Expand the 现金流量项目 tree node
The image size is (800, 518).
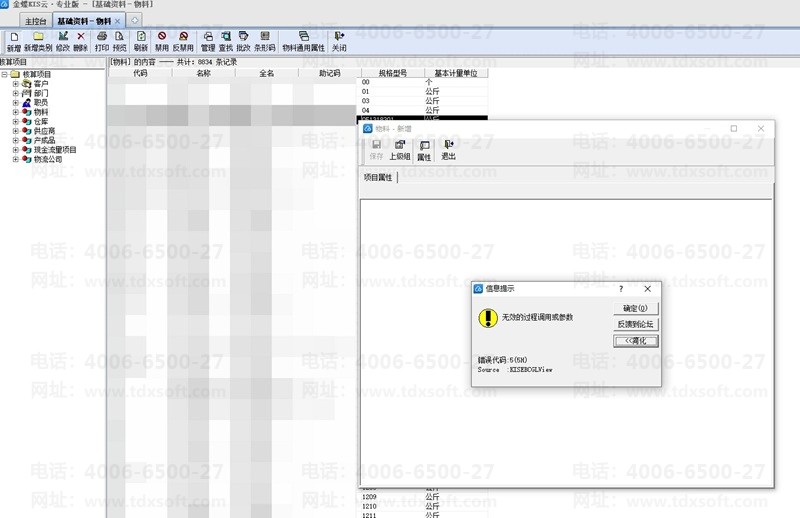(16, 150)
